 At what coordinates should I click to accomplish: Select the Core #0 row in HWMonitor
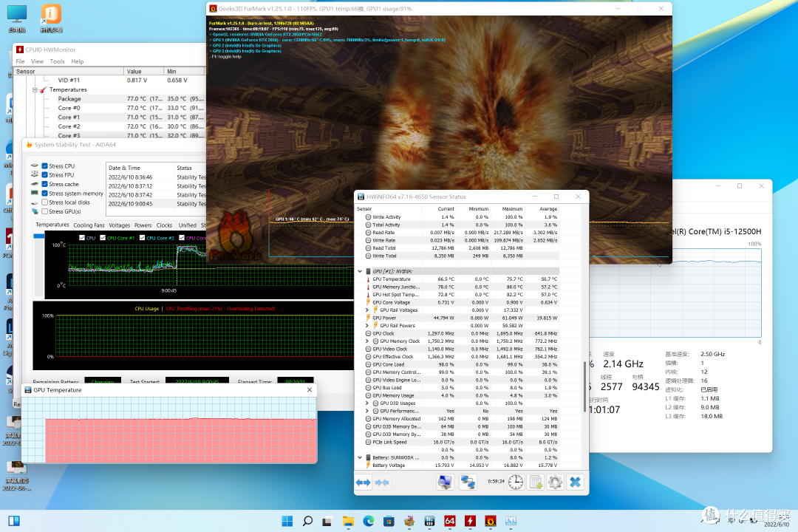(110, 108)
